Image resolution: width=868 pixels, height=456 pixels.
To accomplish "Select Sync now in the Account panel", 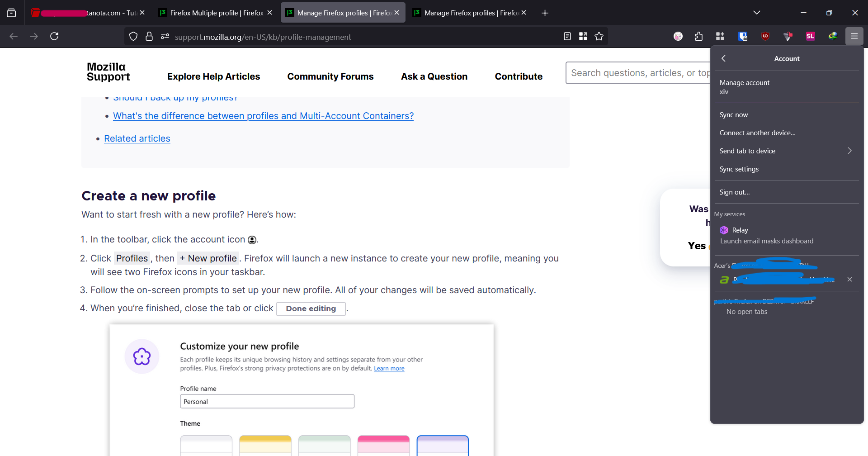I will pyautogui.click(x=733, y=115).
